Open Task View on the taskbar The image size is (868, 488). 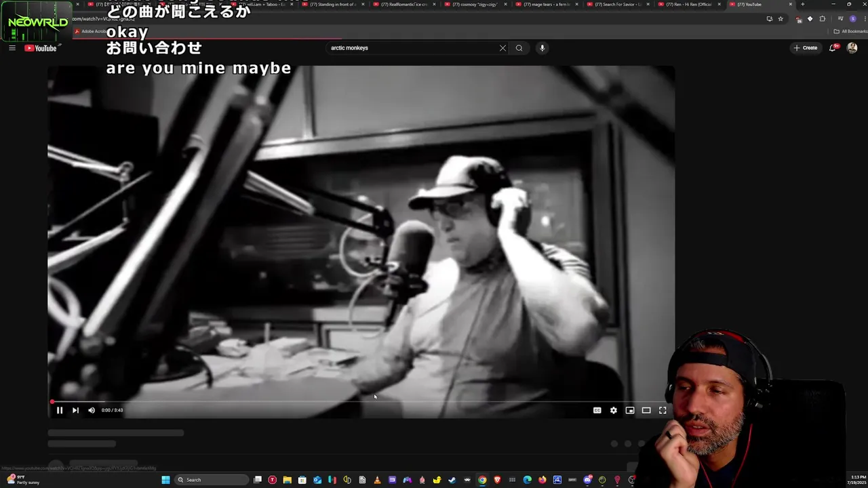point(258,480)
